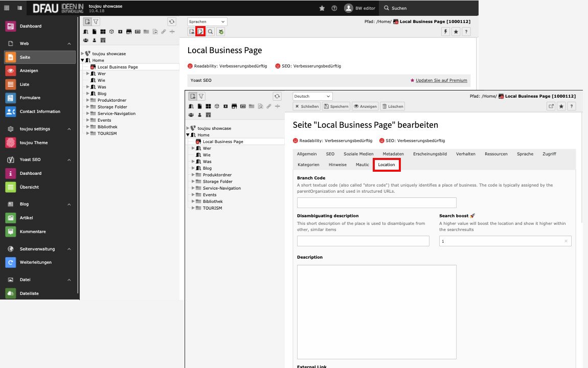Screen dimensions: 588x368
Task: Clear cache with the lightning bolt icon
Action: [x=446, y=32]
